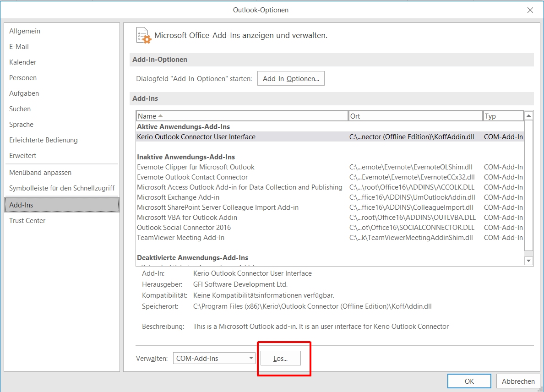This screenshot has width=544, height=392.
Task: Select the Erweitert category
Action: (62, 156)
